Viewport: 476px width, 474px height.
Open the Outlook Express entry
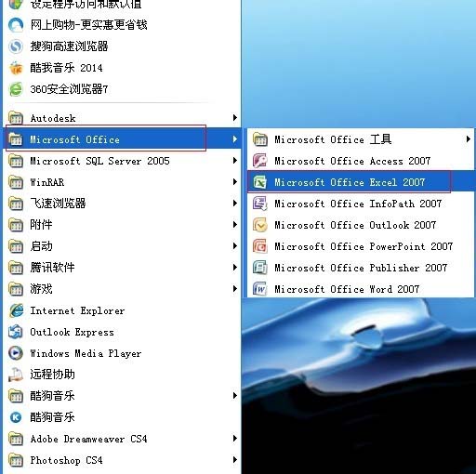pyautogui.click(x=123, y=332)
